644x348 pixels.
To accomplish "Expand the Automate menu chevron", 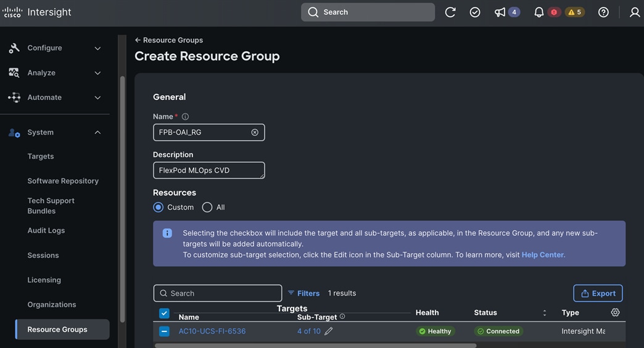I will [x=97, y=97].
